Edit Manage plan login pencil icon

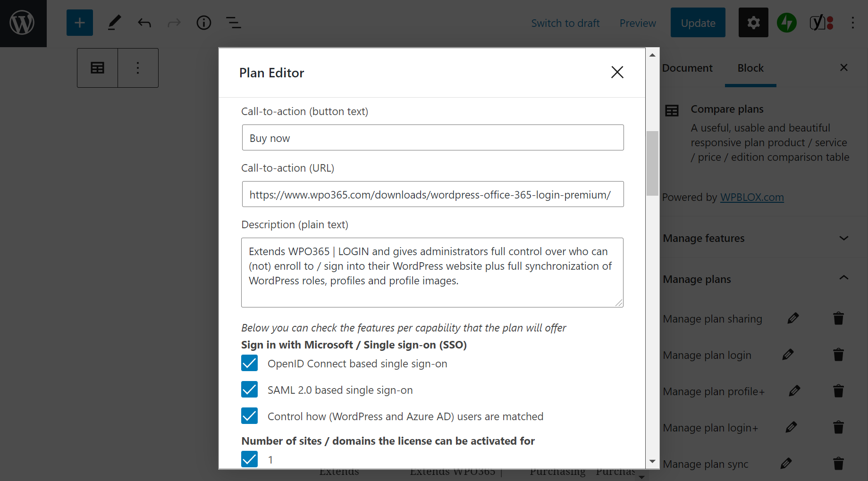pos(788,355)
